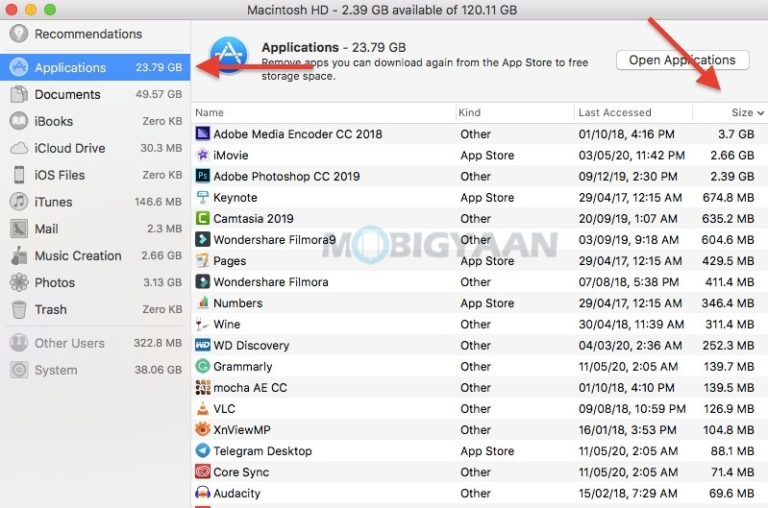768x508 pixels.
Task: Click the iCloud Drive cloud icon
Action: coord(19,148)
